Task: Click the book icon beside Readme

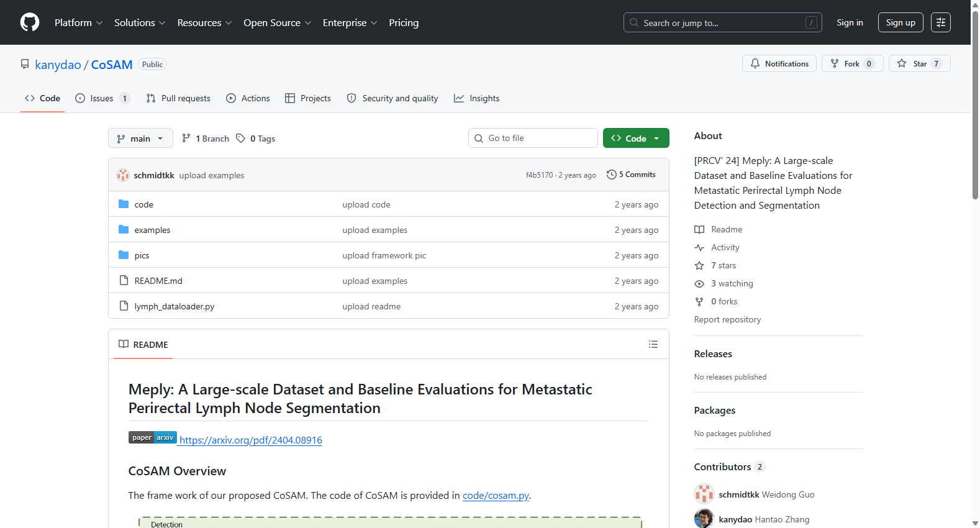Action: [x=699, y=229]
